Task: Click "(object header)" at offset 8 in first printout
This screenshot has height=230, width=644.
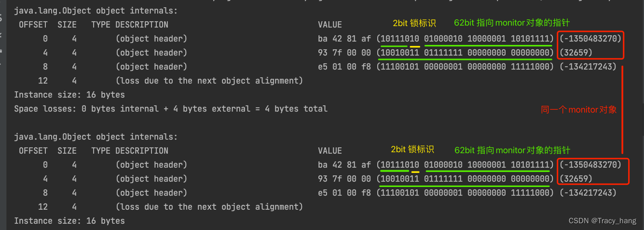Action: [151, 67]
